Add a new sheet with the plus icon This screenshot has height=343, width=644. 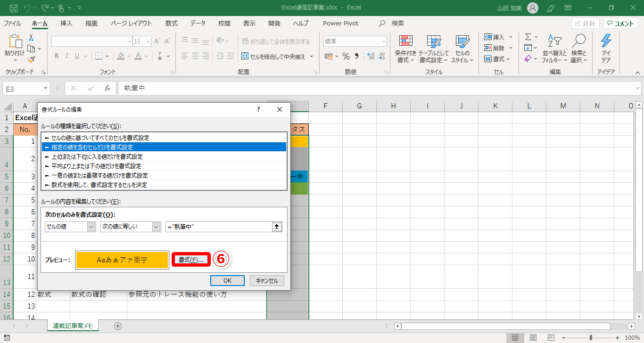(118, 326)
